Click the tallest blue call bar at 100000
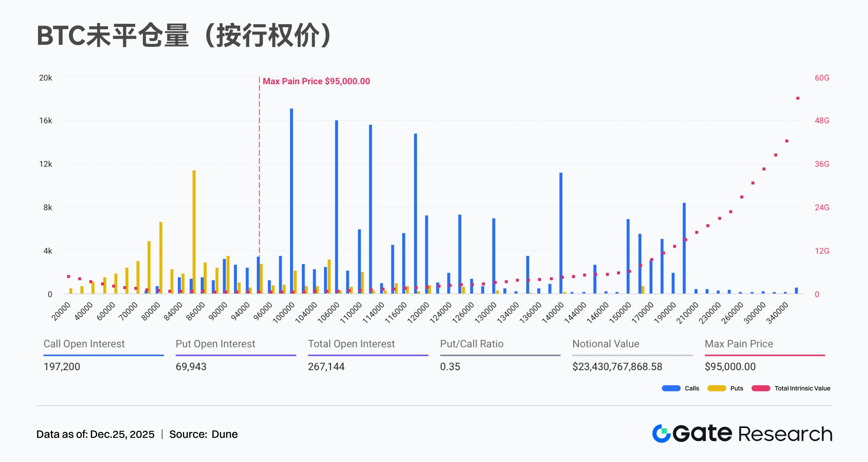Viewport: 868px width, 462px height. tap(292, 201)
